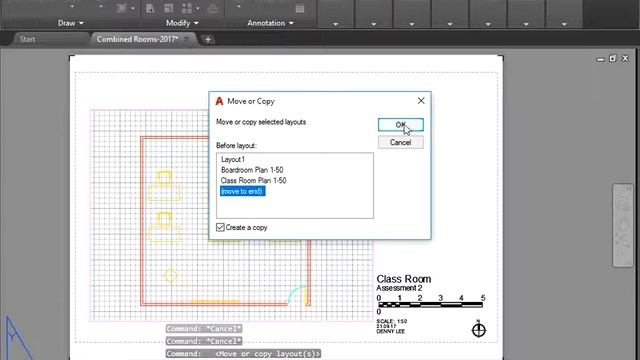Open a new drawing tab with plus button
The height and width of the screenshot is (360, 640).
click(208, 39)
